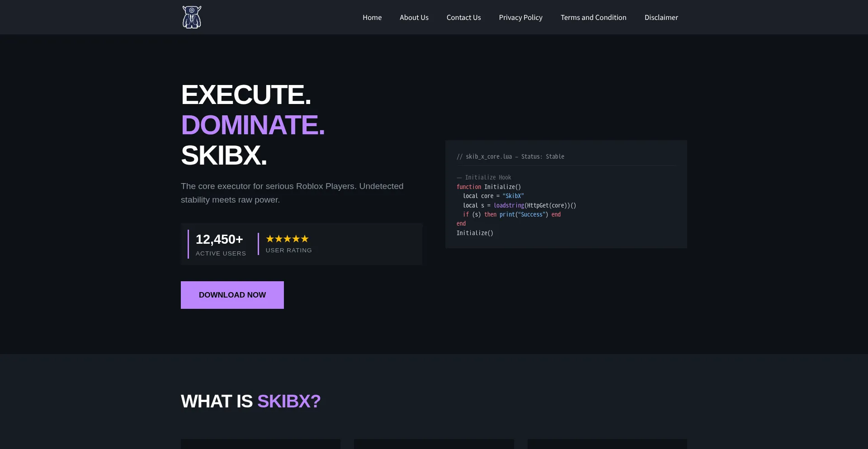Click the loadstring(HttpGet(core)) code line
The height and width of the screenshot is (449, 868).
point(519,205)
